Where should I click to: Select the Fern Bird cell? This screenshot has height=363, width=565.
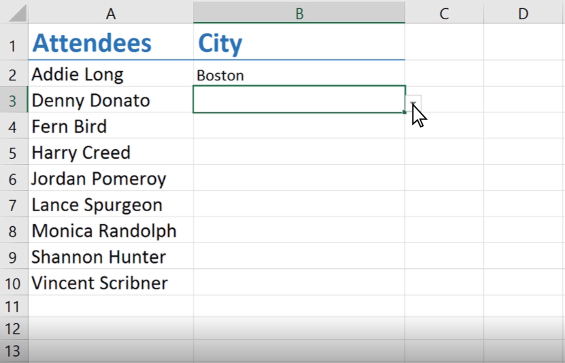[111, 126]
